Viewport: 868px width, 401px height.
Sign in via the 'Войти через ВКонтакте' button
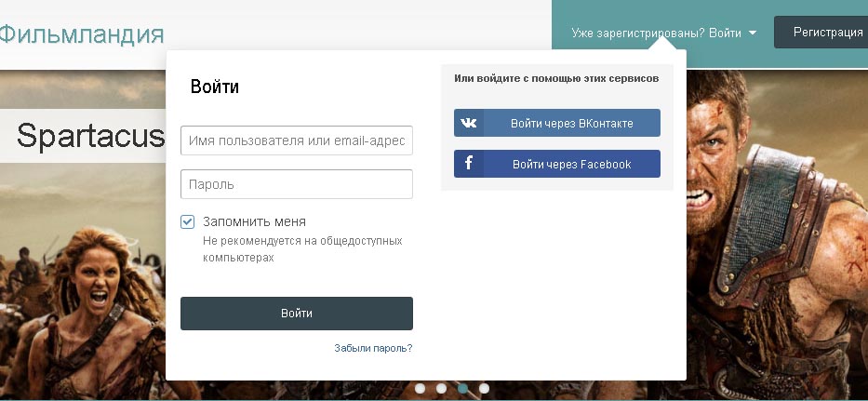point(570,123)
